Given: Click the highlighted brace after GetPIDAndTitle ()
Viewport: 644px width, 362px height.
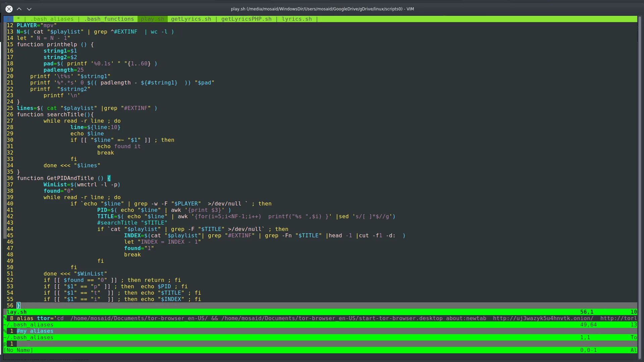Looking at the screenshot, I should (x=109, y=178).
